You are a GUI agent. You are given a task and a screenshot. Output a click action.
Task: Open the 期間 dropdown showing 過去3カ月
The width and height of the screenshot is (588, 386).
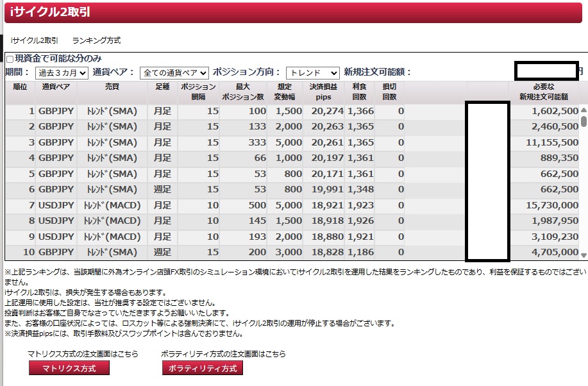coord(62,72)
